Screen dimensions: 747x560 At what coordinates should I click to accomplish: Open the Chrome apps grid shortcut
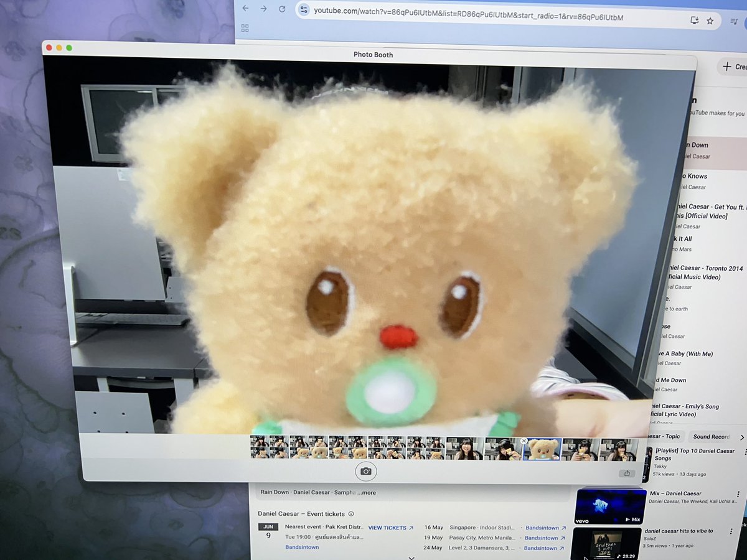coord(245,28)
